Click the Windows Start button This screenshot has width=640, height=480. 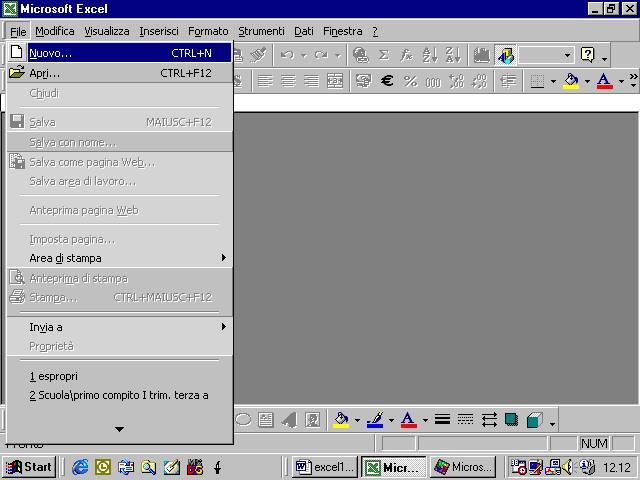(29, 467)
